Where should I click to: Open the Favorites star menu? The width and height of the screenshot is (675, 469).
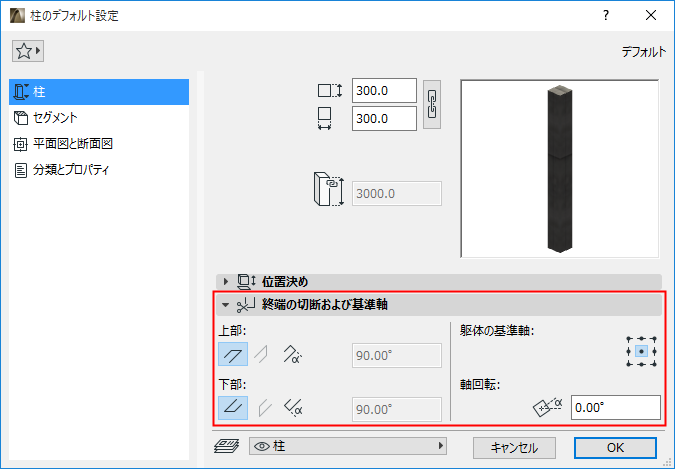click(x=28, y=51)
